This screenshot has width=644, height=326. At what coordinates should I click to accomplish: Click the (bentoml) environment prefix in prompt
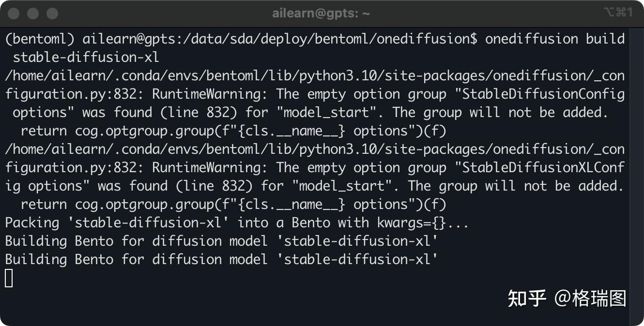coord(40,39)
